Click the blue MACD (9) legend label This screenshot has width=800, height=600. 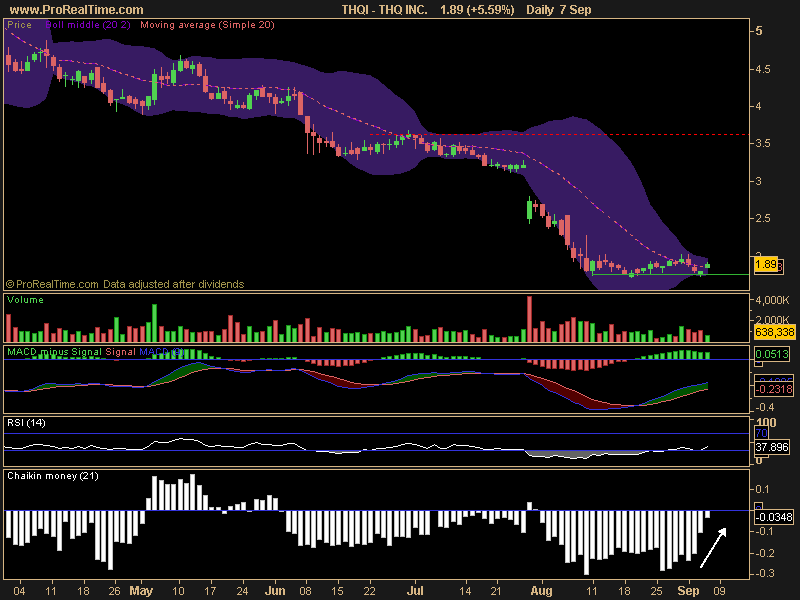[x=161, y=352]
